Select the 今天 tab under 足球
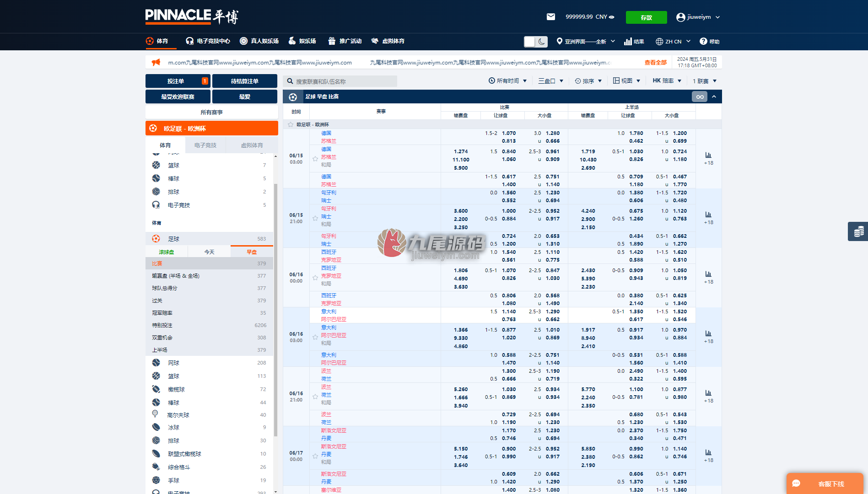Viewport: 868px width, 494px height. pyautogui.click(x=209, y=252)
